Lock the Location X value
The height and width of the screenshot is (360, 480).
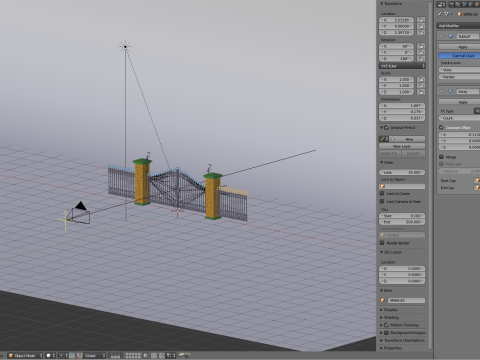421,20
